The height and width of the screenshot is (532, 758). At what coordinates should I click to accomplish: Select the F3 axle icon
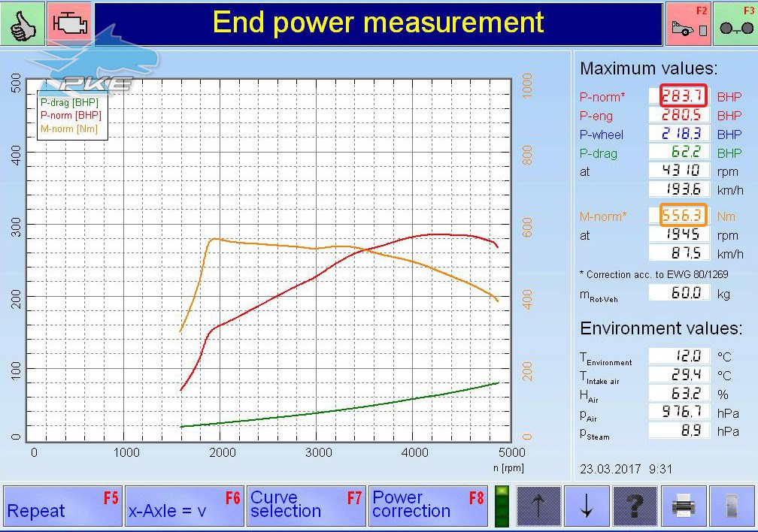pyautogui.click(x=735, y=23)
